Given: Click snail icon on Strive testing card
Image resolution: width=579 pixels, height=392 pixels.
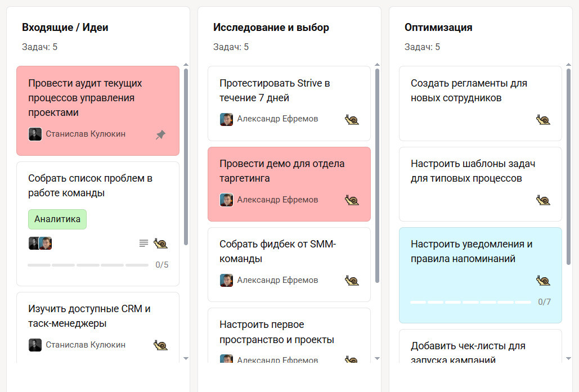Looking at the screenshot, I should 352,119.
